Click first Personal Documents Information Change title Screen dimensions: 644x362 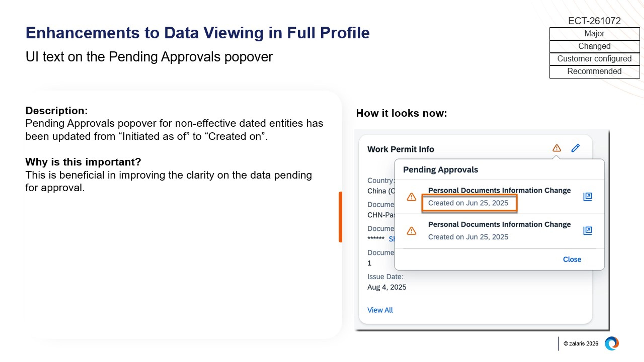499,190
